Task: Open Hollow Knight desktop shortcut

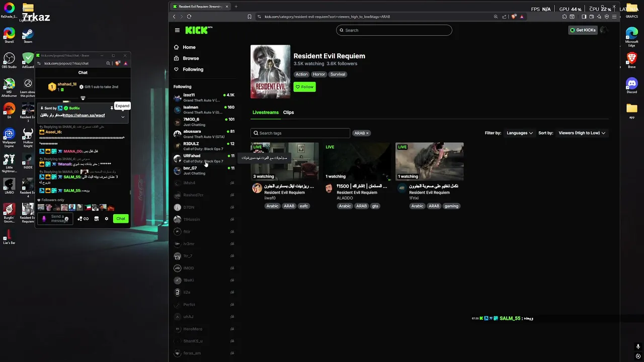Action: (x=28, y=137)
